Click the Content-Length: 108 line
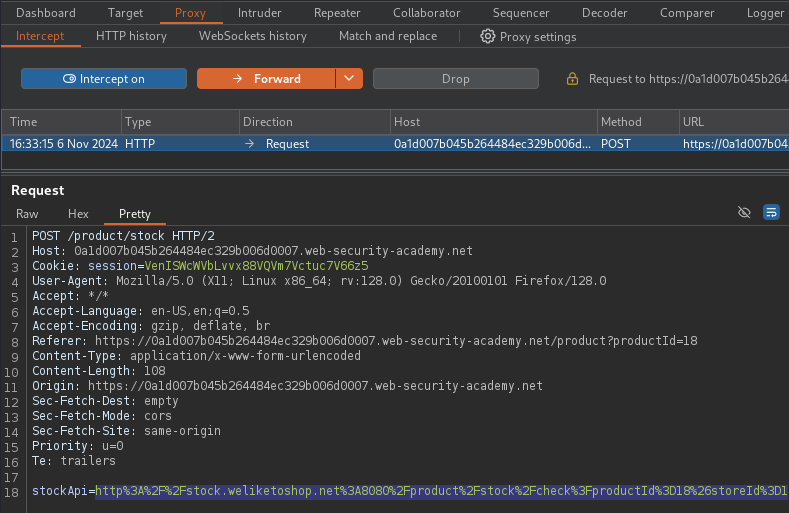 coord(99,371)
